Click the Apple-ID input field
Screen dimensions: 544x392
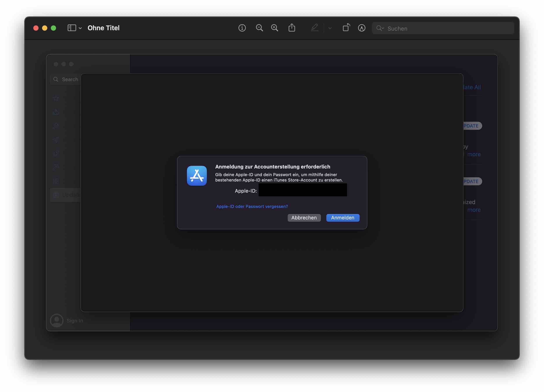pos(302,190)
